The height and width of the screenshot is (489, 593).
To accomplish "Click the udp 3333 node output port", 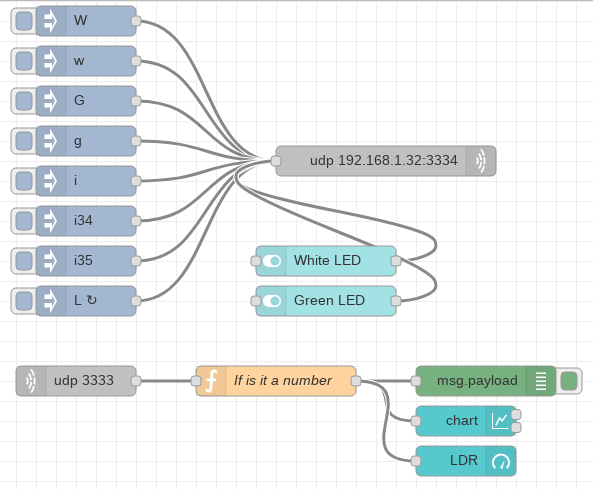I will coord(136,381).
